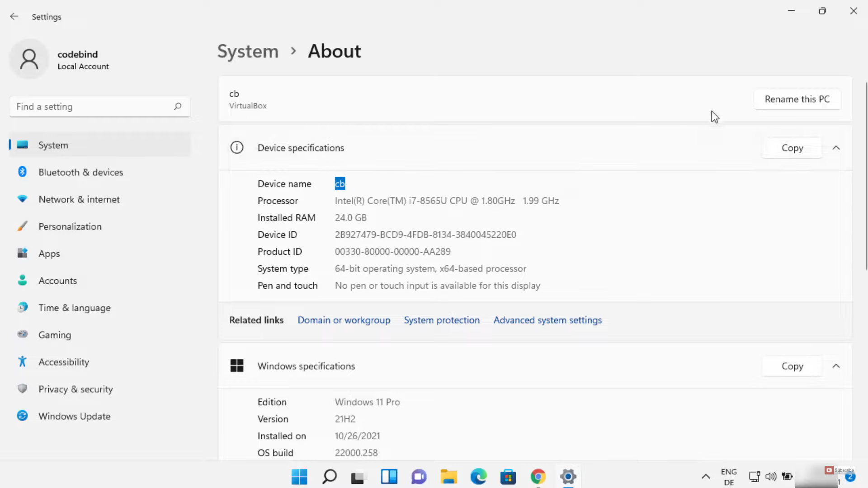Show hidden system tray icons
This screenshot has height=488, width=868.
tap(705, 476)
